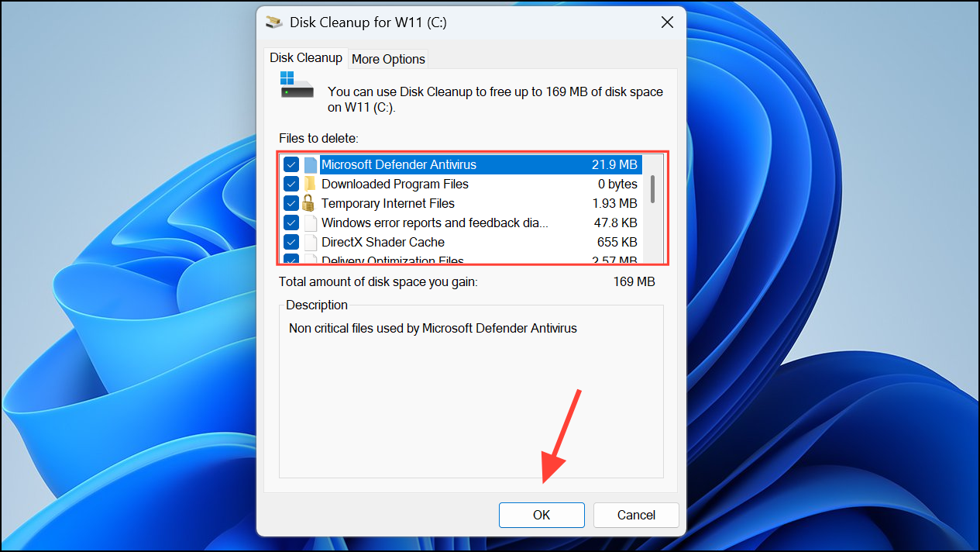The image size is (980, 552).
Task: Click the Non critical files description text
Action: point(433,328)
